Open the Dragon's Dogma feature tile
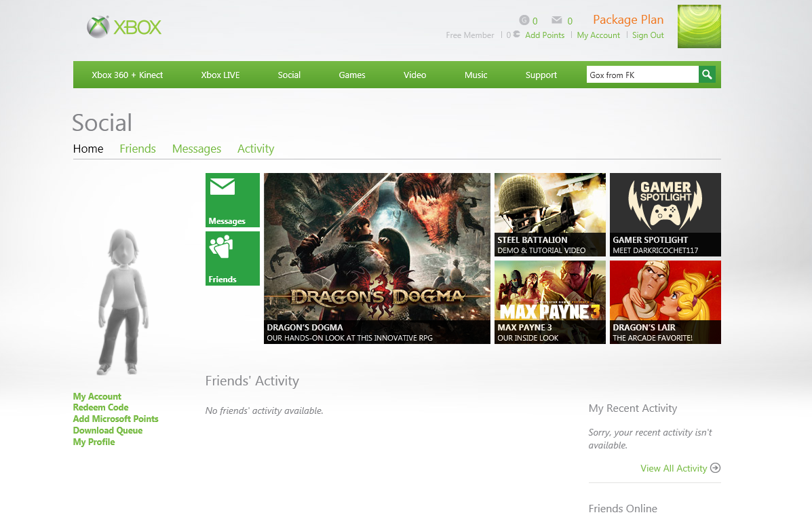This screenshot has height=517, width=812. pyautogui.click(x=377, y=258)
